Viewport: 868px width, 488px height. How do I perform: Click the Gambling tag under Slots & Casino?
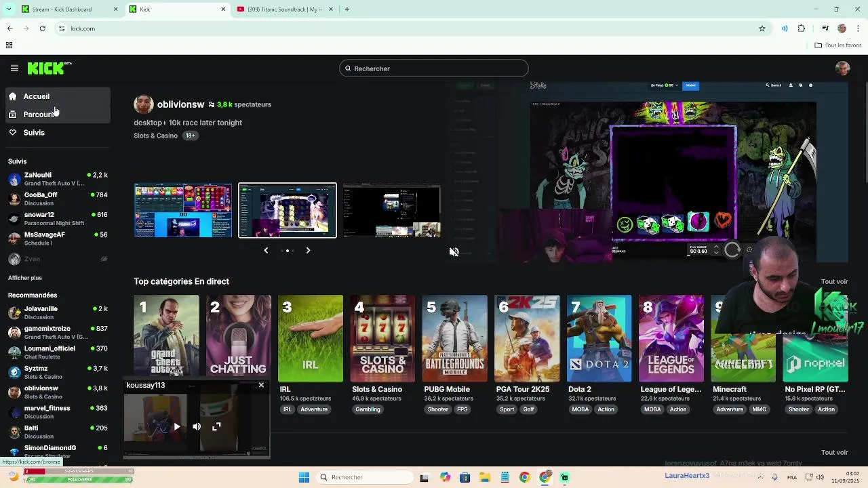[368, 409]
